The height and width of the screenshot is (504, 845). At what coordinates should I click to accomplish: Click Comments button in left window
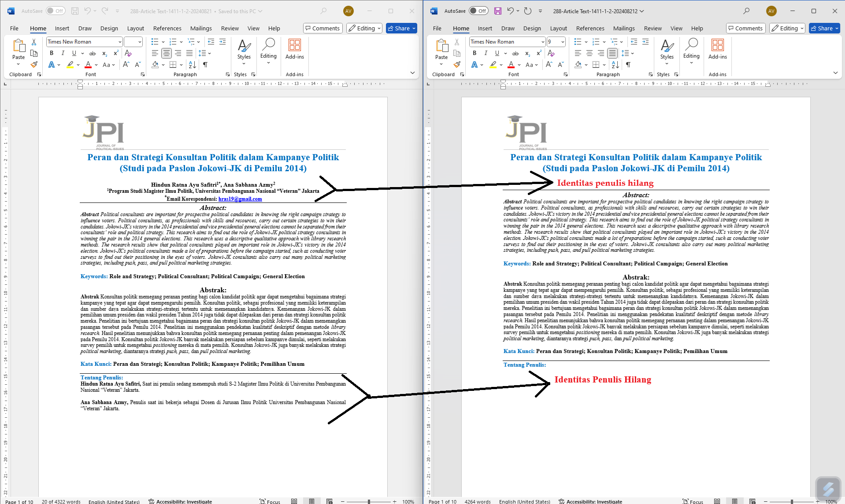click(x=322, y=28)
